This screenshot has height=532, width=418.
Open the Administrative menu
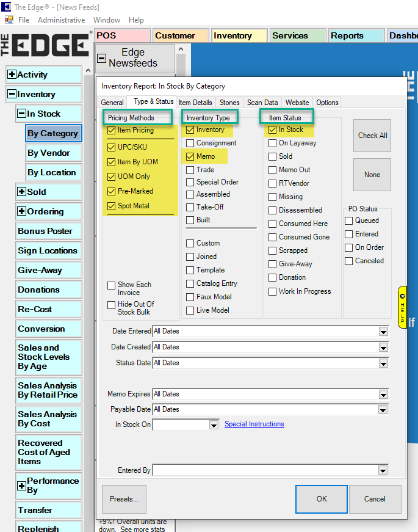coord(61,20)
